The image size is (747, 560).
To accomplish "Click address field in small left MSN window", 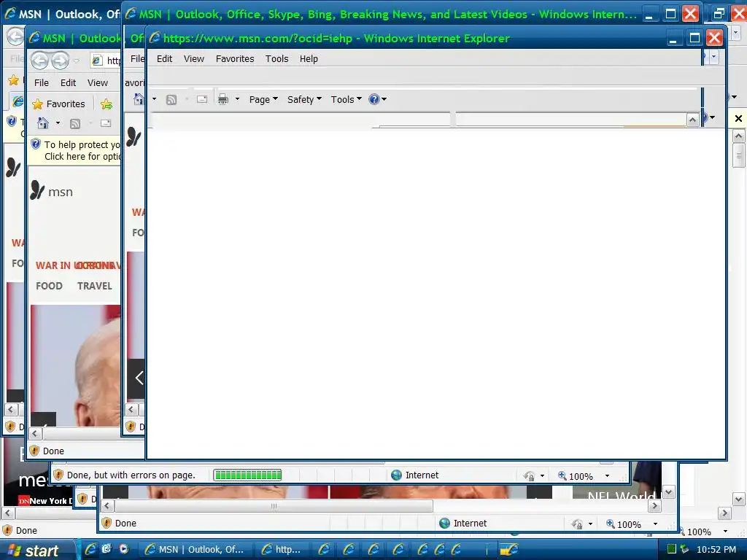I will tap(106, 61).
